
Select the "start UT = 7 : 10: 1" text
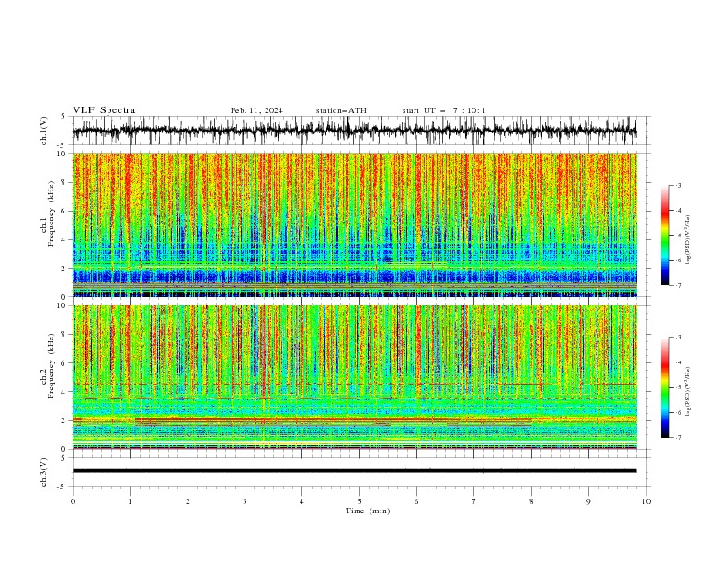pyautogui.click(x=444, y=110)
